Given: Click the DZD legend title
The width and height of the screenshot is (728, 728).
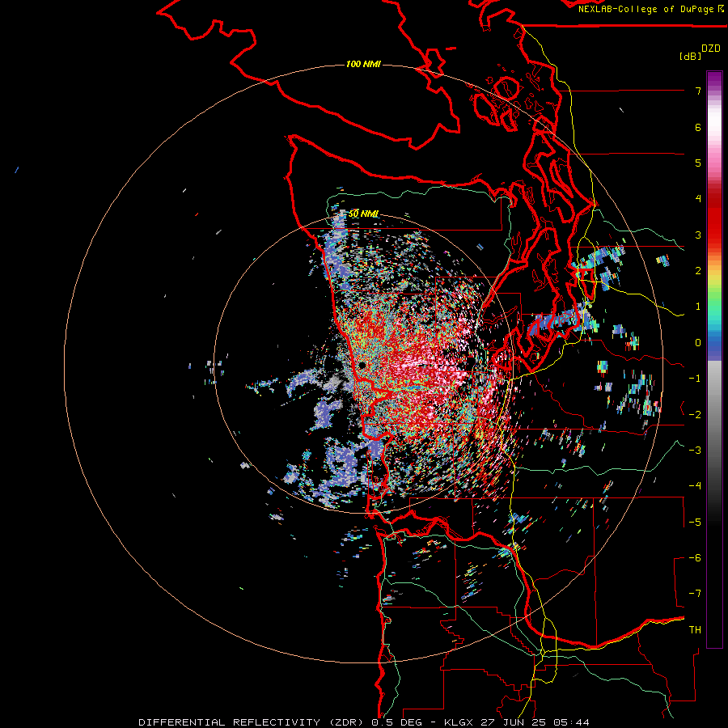Looking at the screenshot, I should [x=711, y=49].
